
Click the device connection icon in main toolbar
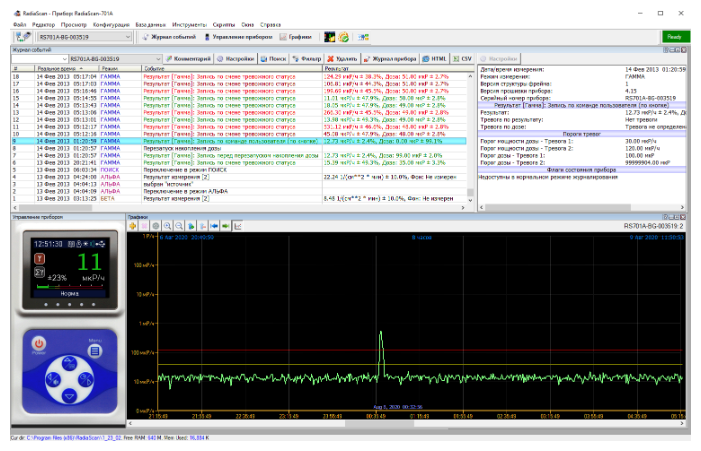[x=23, y=37]
